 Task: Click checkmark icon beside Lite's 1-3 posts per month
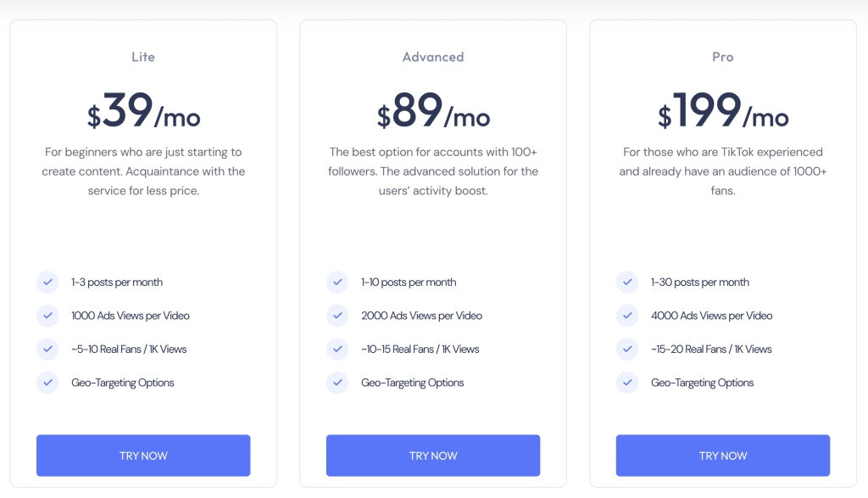(x=47, y=282)
